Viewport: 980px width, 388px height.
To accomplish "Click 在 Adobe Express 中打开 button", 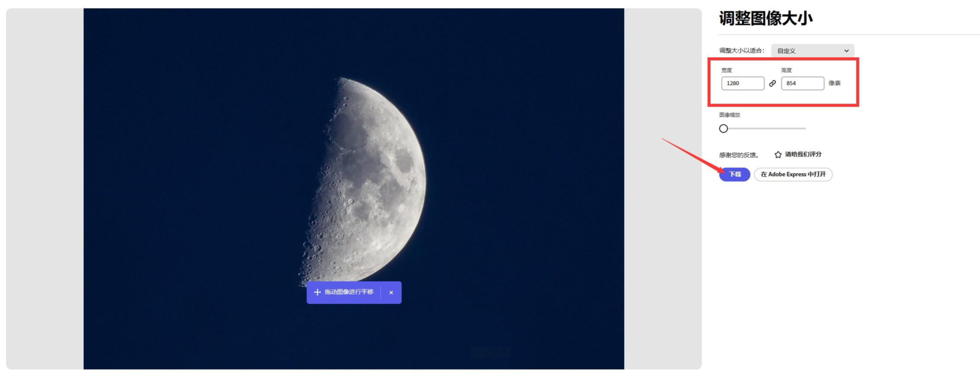I will (793, 174).
